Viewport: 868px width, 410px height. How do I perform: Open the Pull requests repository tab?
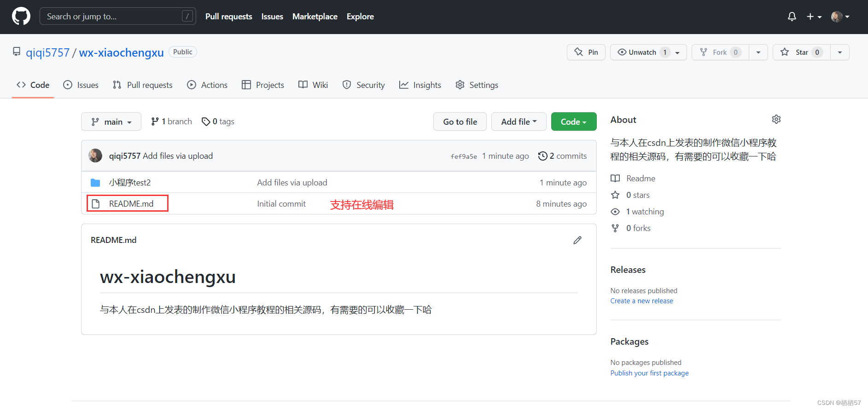[x=143, y=85]
